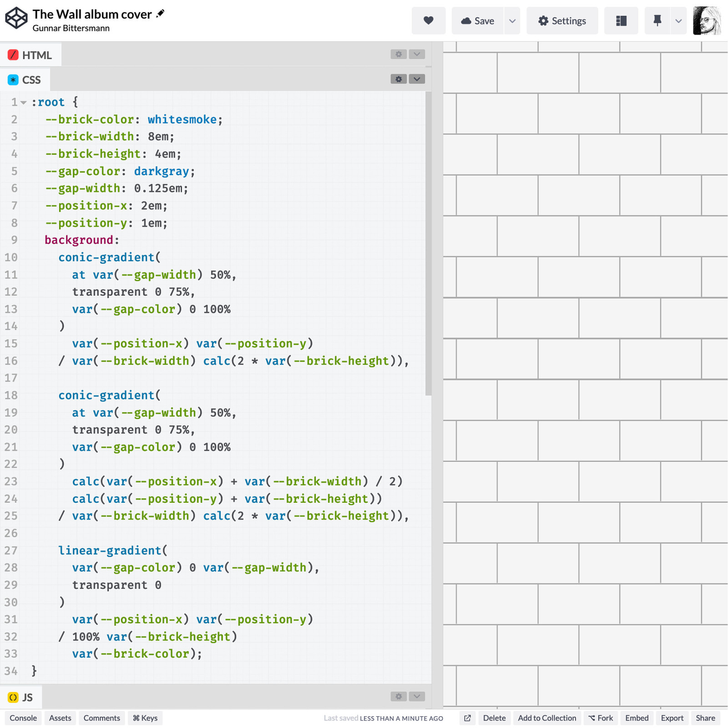Open the Comments panel
This screenshot has width=728, height=728.
[101, 718]
